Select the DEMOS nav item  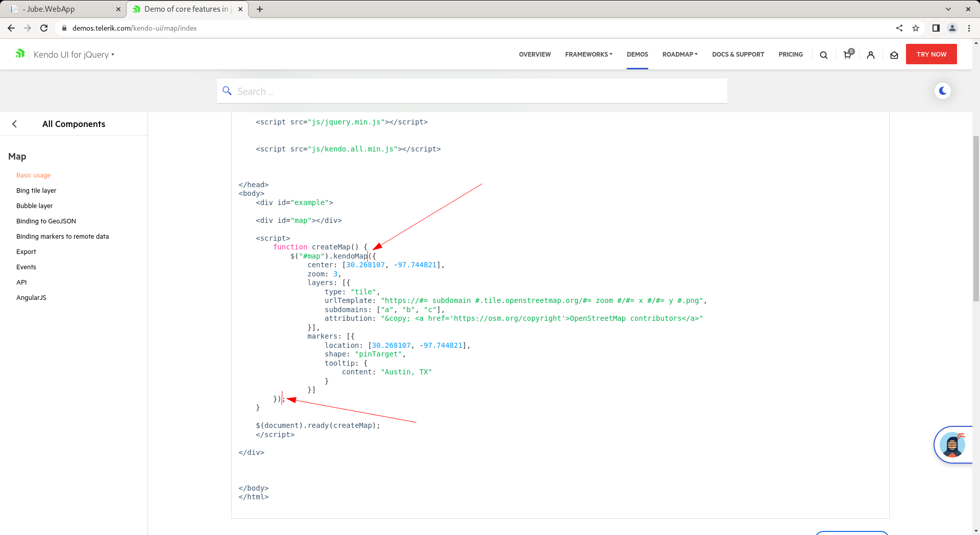[638, 54]
